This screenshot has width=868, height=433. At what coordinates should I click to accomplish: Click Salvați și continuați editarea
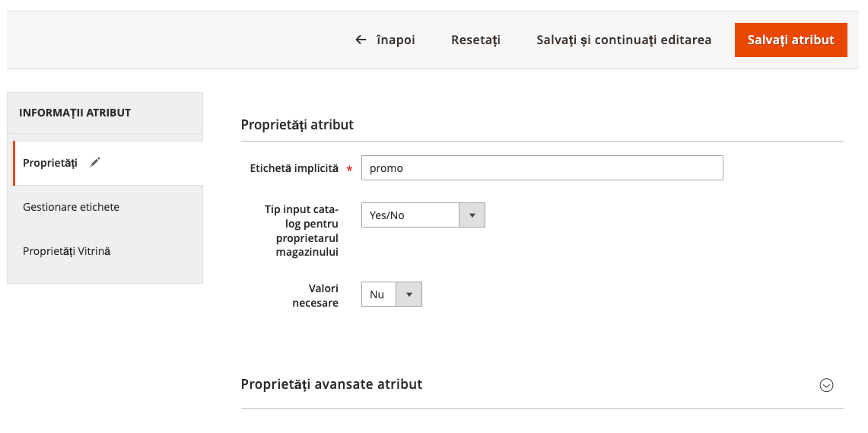point(624,40)
